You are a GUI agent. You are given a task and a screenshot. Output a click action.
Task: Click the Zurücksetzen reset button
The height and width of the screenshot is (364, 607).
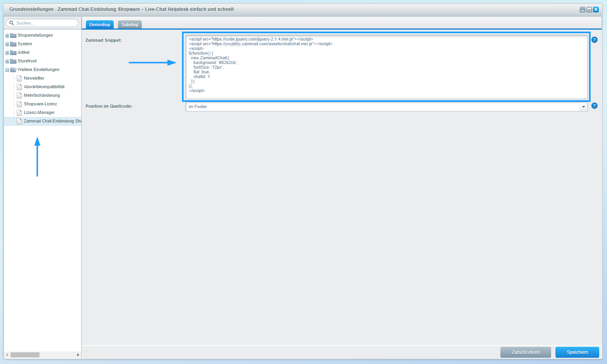(526, 352)
